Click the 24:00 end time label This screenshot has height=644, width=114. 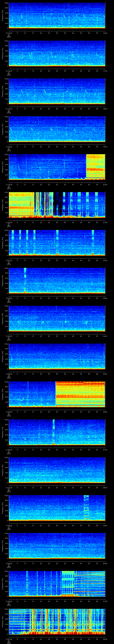(105, 336)
